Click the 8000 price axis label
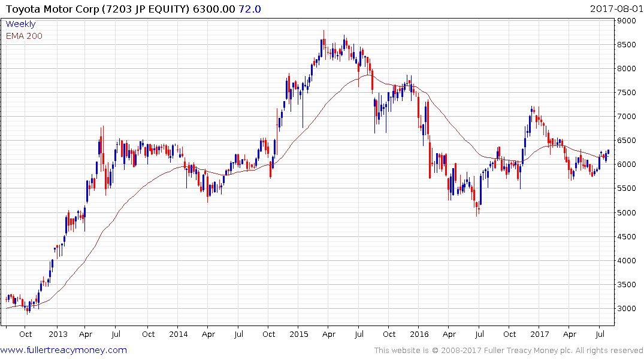644x359 pixels. [x=627, y=69]
